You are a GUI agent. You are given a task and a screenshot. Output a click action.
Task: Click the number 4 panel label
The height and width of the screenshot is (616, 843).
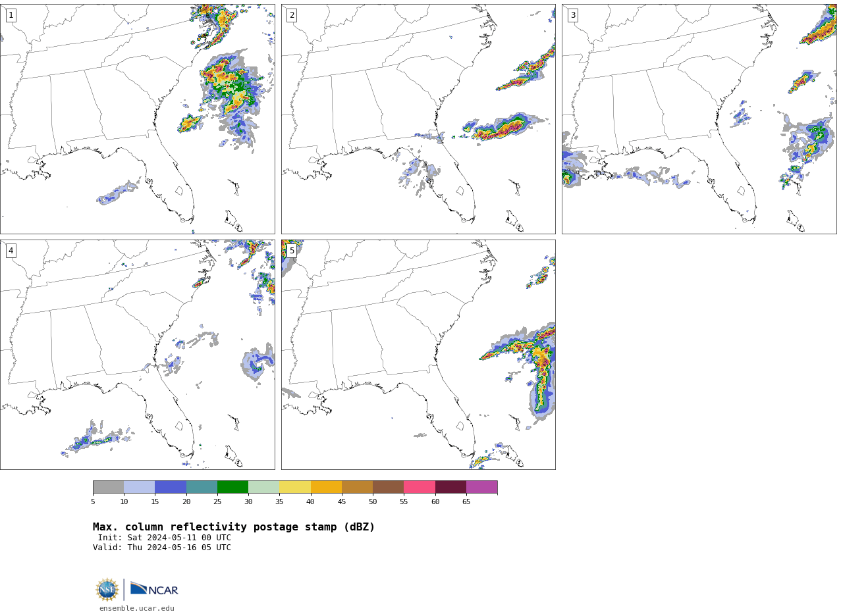11,251
